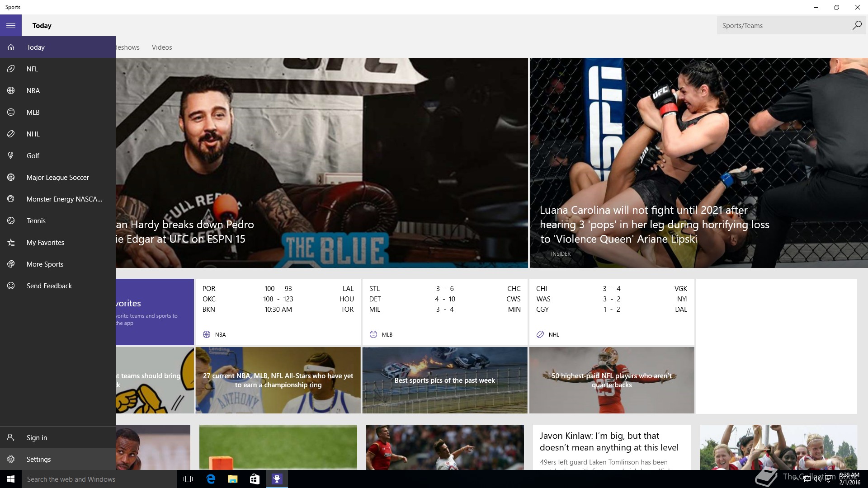Click the Tennis ball icon

11,221
